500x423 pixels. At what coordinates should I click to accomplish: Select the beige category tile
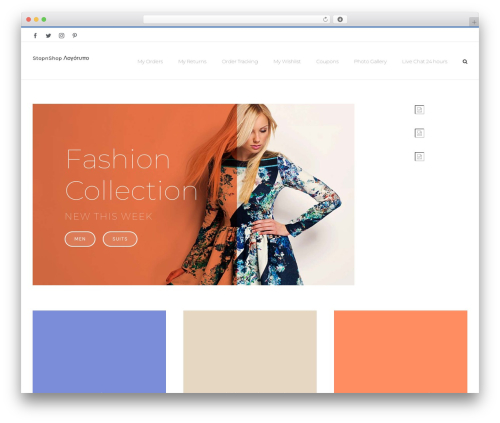coord(250,352)
